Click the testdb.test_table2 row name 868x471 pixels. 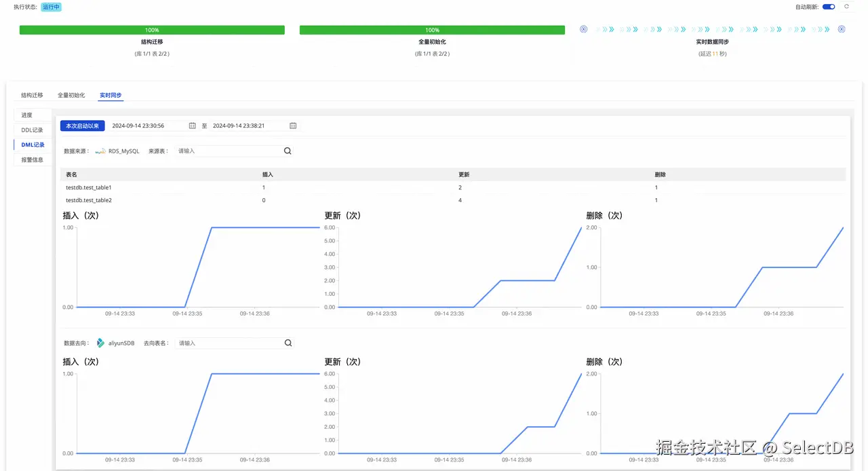(x=89, y=200)
